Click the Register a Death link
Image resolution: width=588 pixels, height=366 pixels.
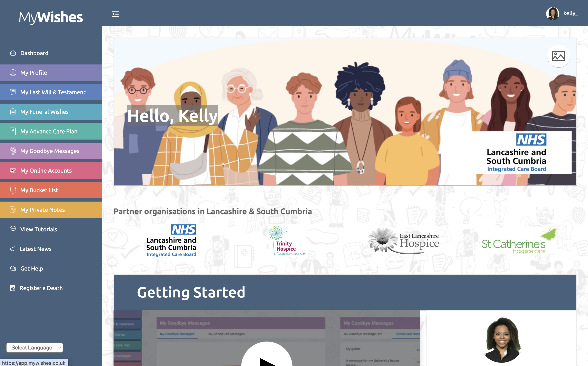[41, 288]
